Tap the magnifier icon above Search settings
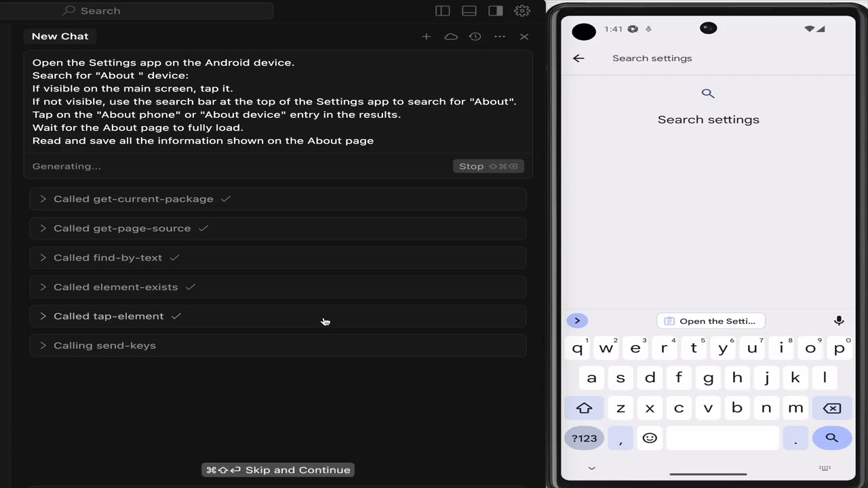Image resolution: width=868 pixels, height=488 pixels. (708, 94)
